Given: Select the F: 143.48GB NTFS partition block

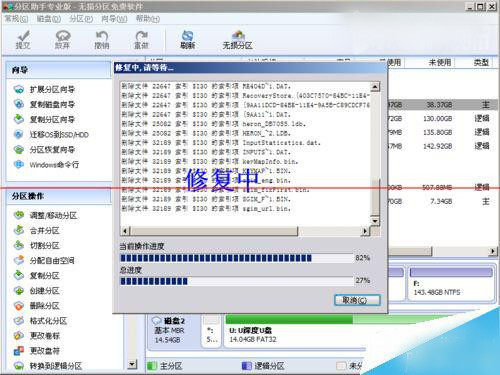Looking at the screenshot, I should pos(451,283).
